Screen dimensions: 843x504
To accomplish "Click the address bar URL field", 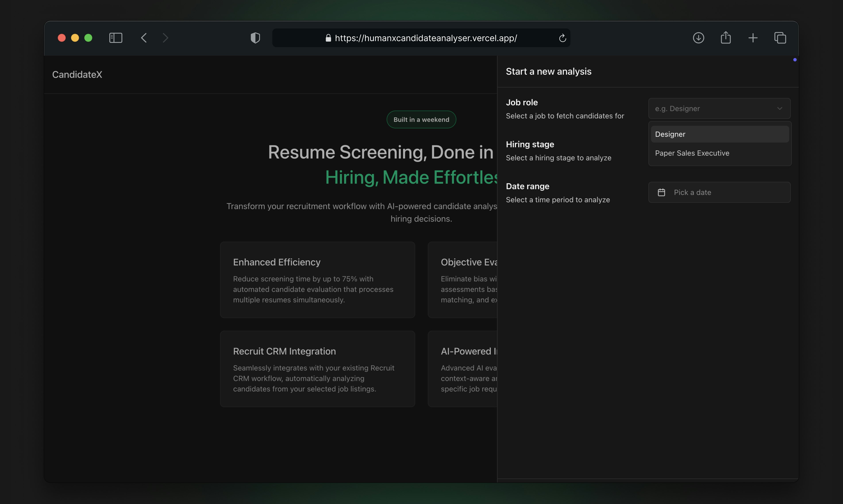I will (425, 38).
